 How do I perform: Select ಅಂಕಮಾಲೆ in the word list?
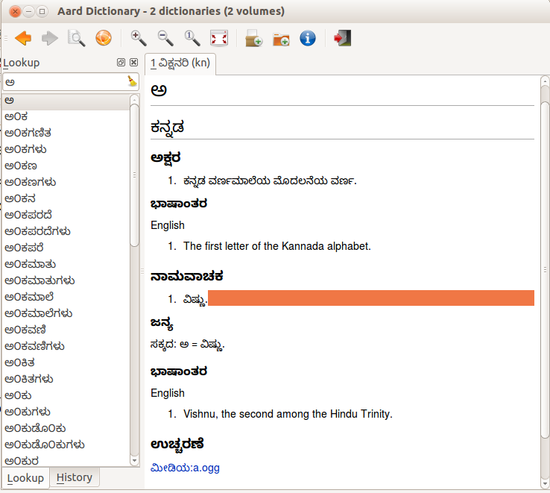tap(66, 297)
